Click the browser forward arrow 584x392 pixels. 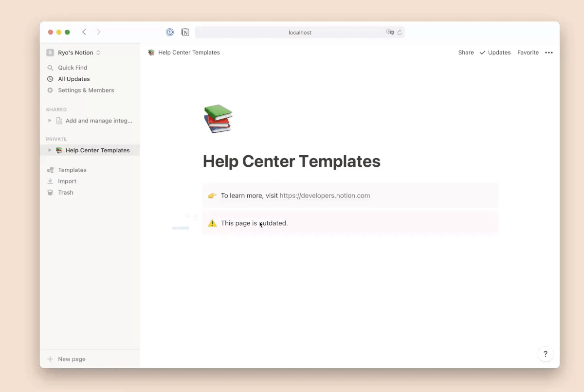99,32
